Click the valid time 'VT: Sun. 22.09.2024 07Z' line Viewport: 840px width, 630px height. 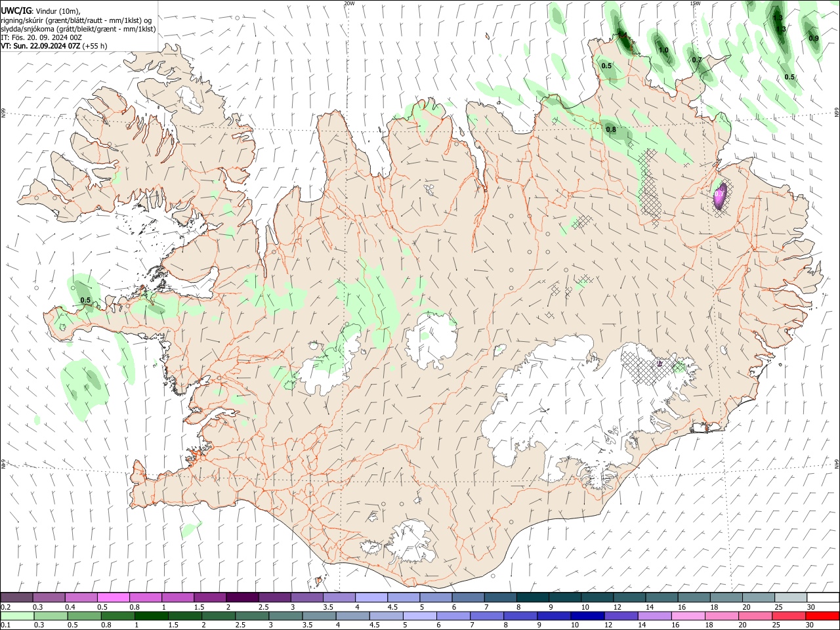54,46
